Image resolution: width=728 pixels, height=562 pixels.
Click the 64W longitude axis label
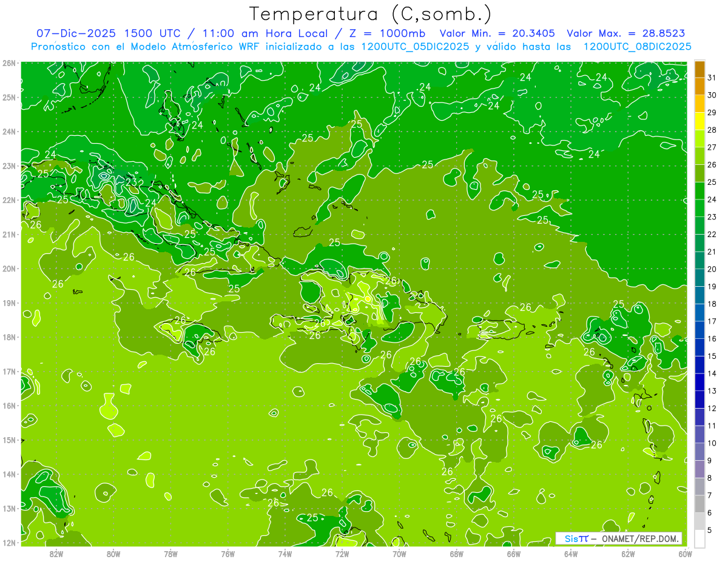tap(571, 554)
